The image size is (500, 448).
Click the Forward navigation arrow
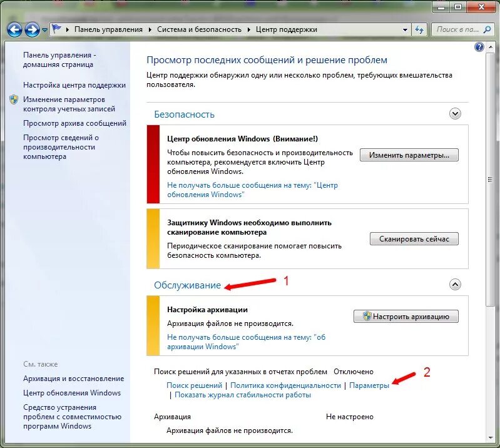pos(32,30)
